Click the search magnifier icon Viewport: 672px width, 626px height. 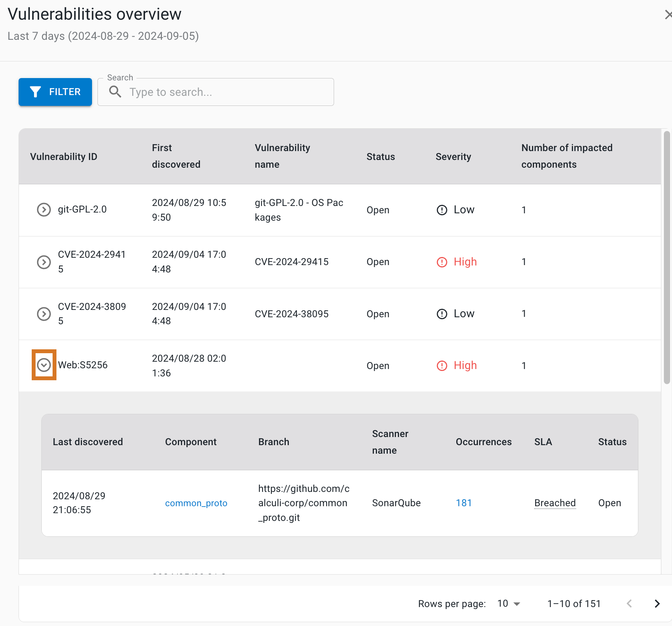(115, 92)
